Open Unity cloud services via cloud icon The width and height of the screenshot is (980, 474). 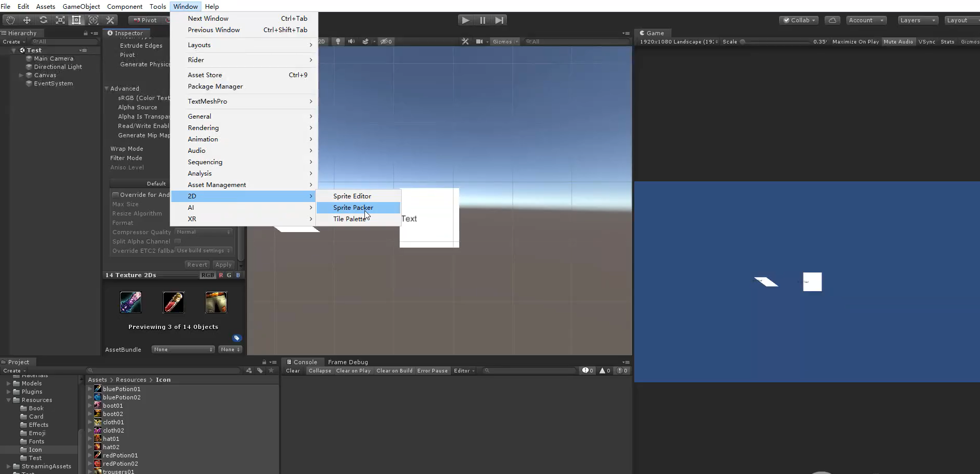[x=831, y=20]
